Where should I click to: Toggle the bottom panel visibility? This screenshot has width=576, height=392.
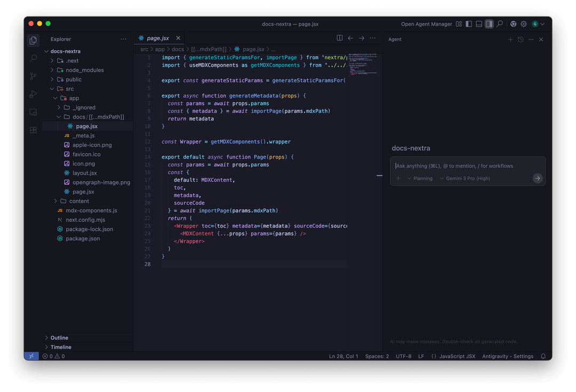[x=479, y=23]
